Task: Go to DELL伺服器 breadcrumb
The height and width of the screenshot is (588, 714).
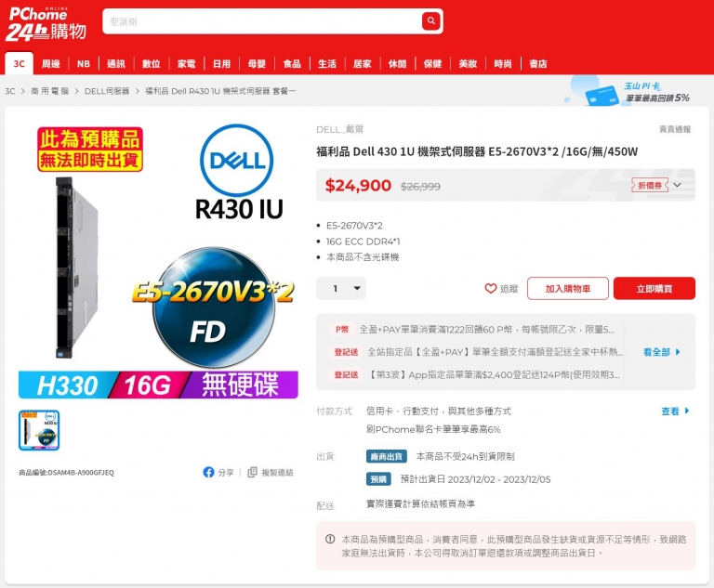Action: click(107, 91)
